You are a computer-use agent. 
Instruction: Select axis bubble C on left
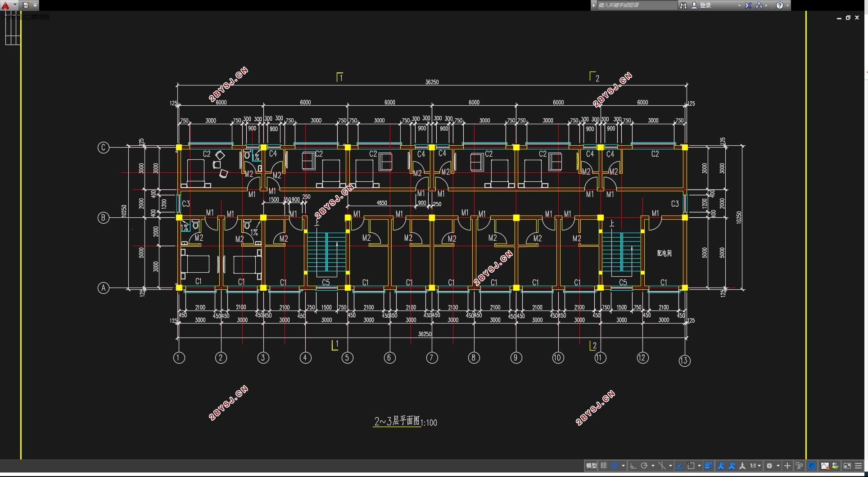point(103,148)
